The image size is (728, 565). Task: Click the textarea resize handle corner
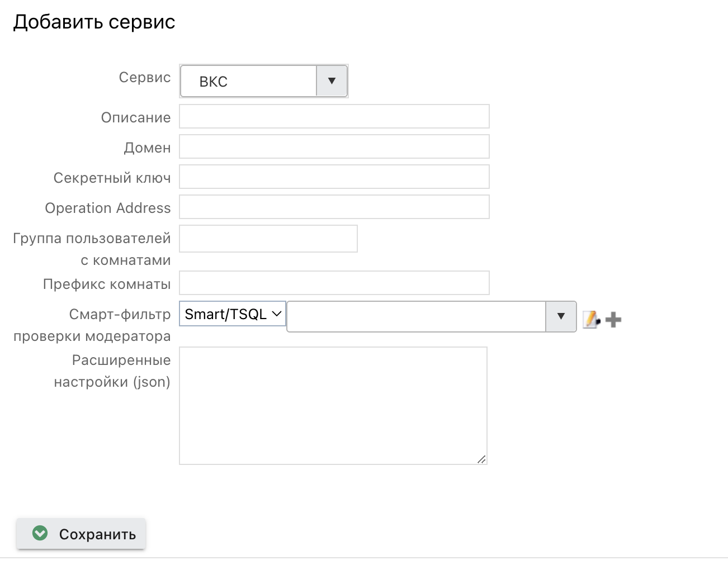tap(481, 459)
